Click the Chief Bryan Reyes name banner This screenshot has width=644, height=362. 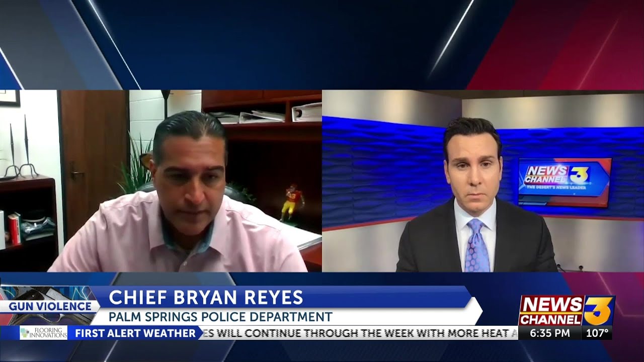tap(206, 297)
